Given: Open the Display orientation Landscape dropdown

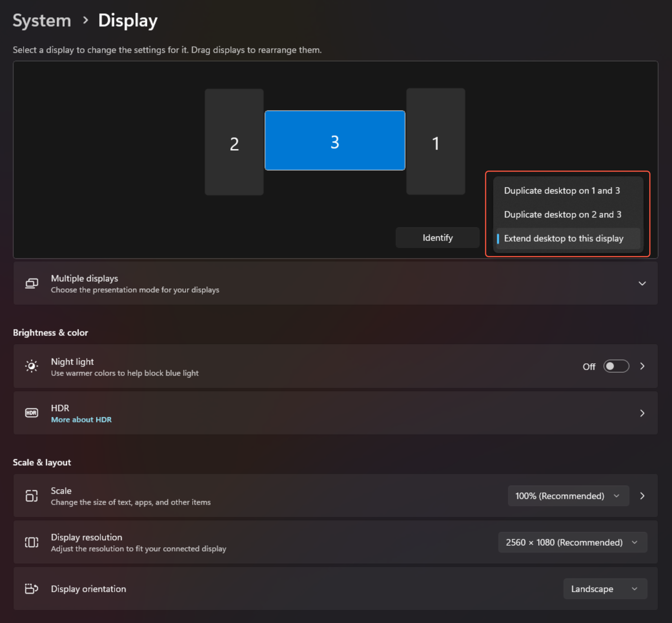Looking at the screenshot, I should 605,588.
